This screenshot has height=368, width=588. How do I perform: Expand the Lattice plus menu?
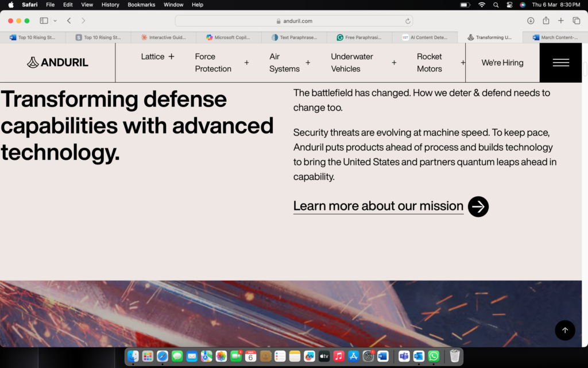coord(171,56)
